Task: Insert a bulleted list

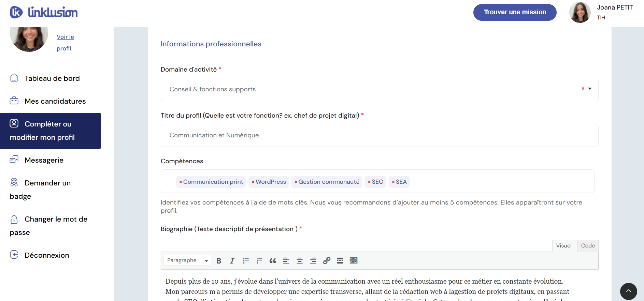Action: pyautogui.click(x=246, y=261)
